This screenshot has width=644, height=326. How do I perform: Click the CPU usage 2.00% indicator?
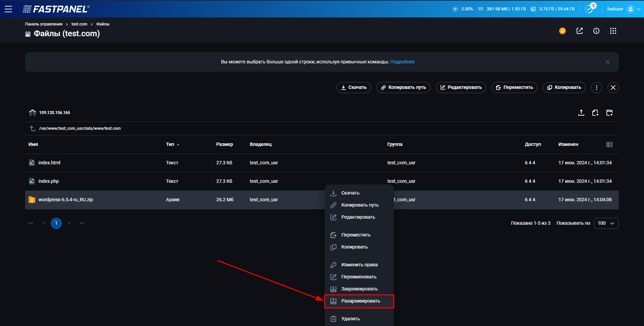pyautogui.click(x=462, y=9)
